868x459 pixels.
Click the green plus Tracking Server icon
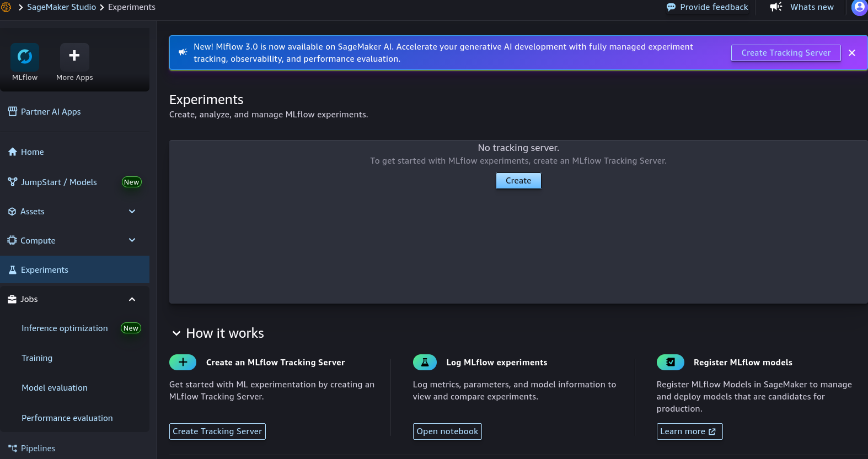(183, 362)
